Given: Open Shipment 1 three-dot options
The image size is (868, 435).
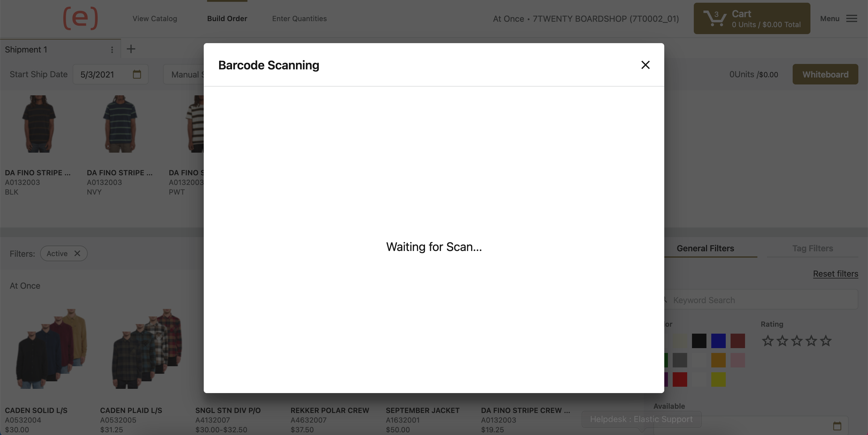Looking at the screenshot, I should coord(112,50).
